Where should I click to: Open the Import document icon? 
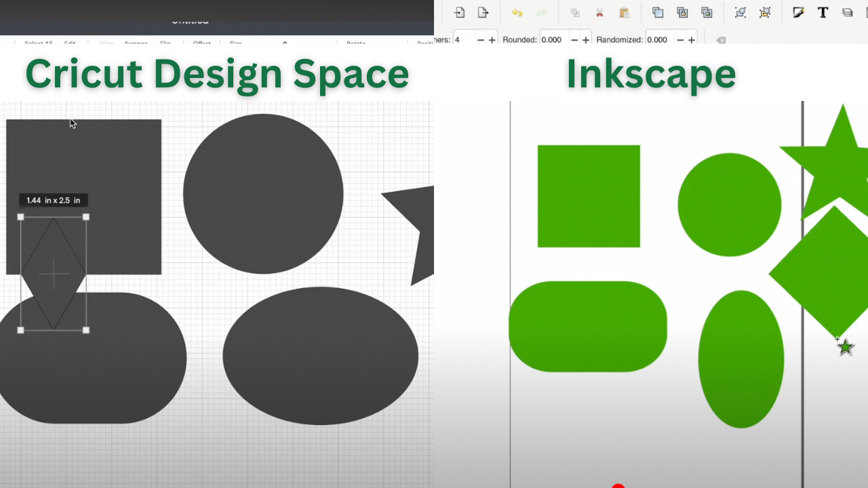pyautogui.click(x=460, y=12)
